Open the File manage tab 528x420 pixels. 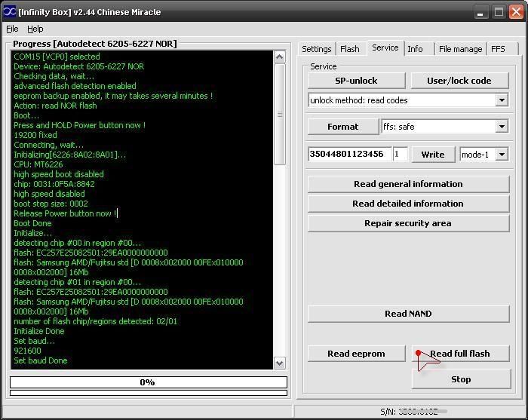pos(460,49)
